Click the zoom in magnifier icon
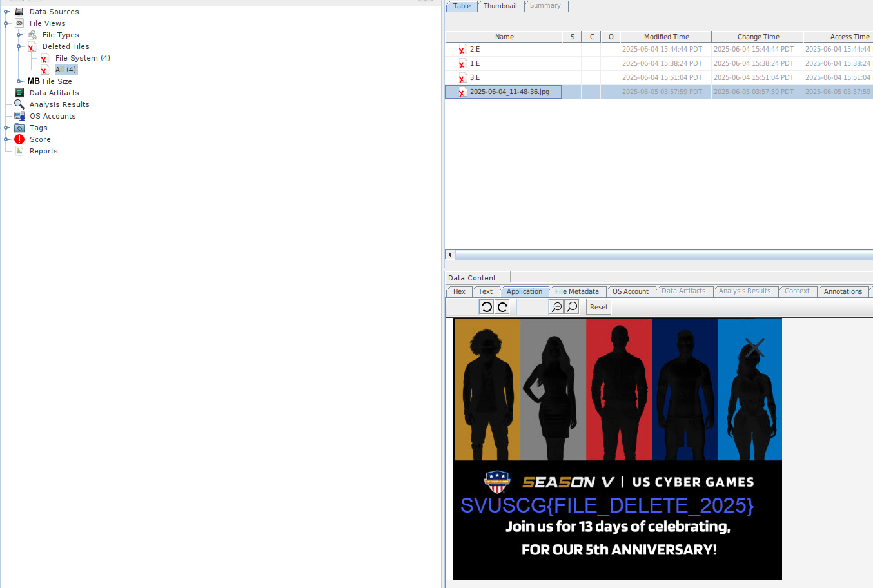 [572, 307]
